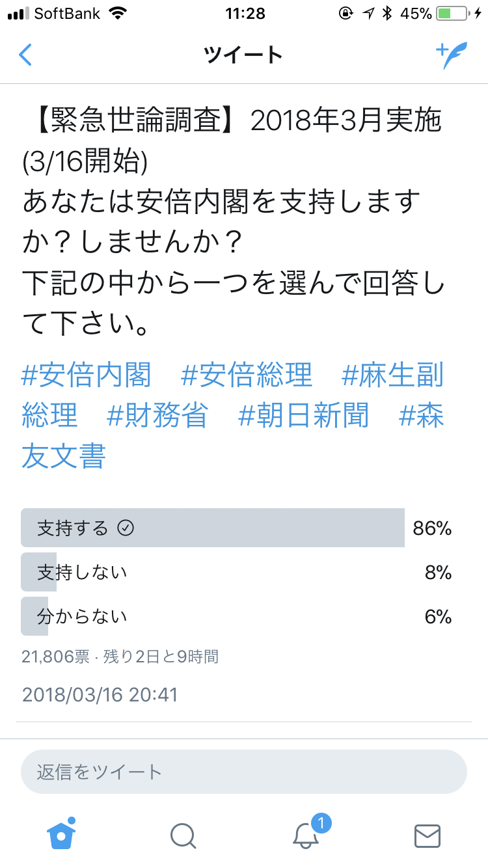This screenshot has height=868, width=488.
Task: Select the 分からない poll option
Action: coord(237,616)
